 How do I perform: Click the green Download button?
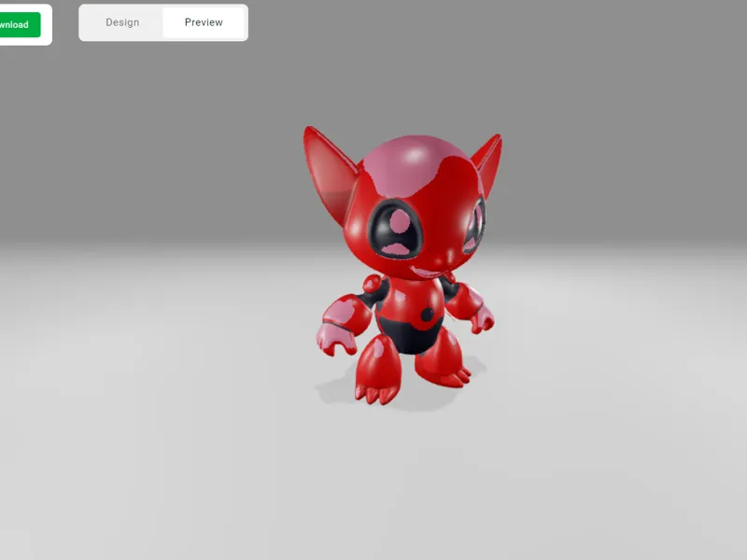(x=19, y=25)
